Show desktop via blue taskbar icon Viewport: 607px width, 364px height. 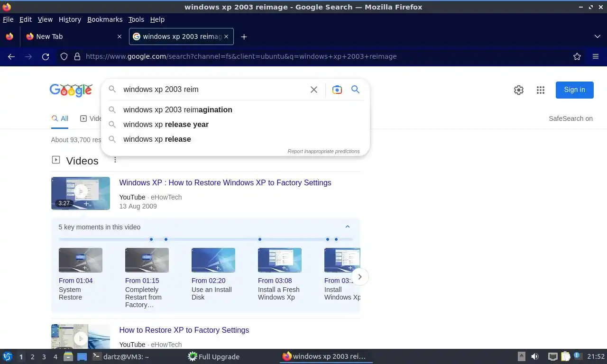click(82, 356)
